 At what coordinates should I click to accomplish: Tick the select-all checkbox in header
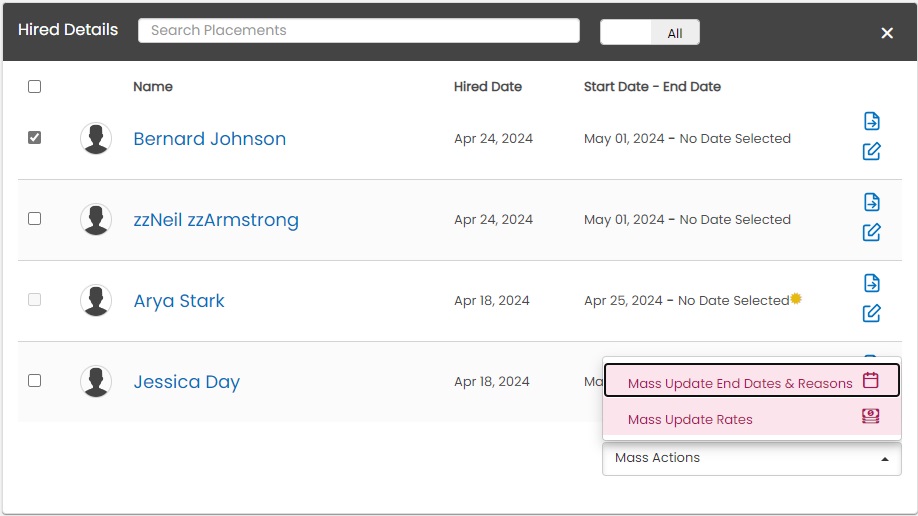35,87
